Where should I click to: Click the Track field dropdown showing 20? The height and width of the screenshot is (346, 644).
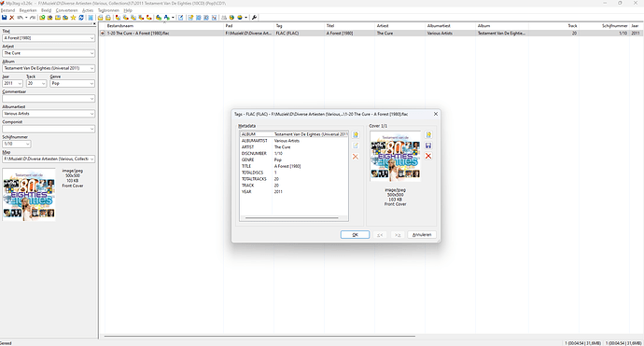point(44,84)
